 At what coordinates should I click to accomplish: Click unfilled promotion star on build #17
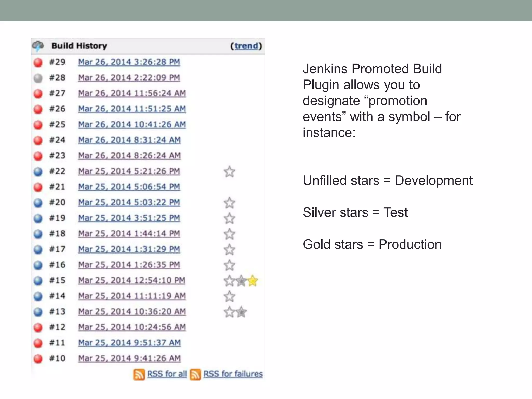click(229, 250)
